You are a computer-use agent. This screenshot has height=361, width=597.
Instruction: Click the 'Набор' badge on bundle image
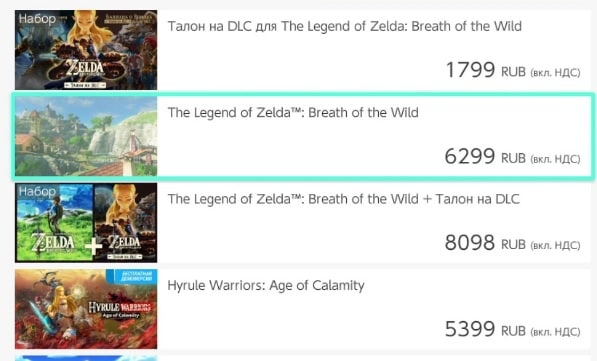tap(37, 191)
